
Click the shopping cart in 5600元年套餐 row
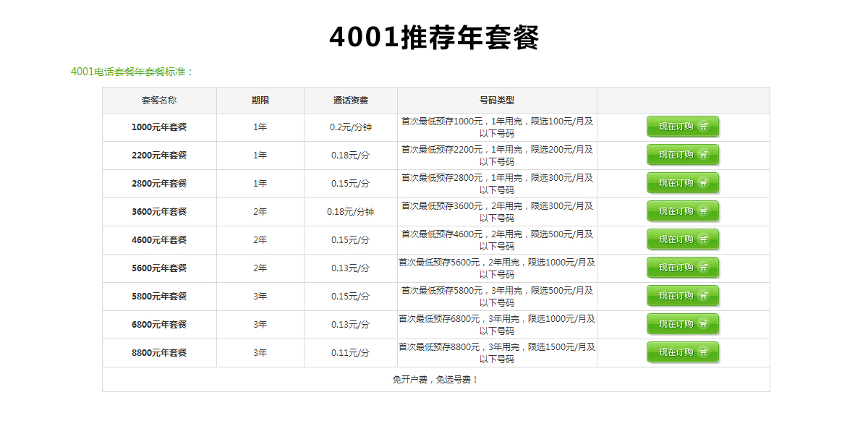703,268
